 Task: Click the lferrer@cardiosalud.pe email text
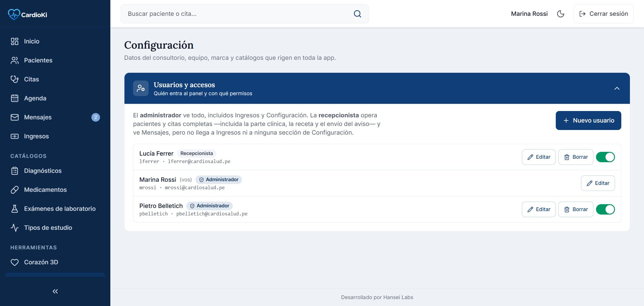pyautogui.click(x=199, y=162)
